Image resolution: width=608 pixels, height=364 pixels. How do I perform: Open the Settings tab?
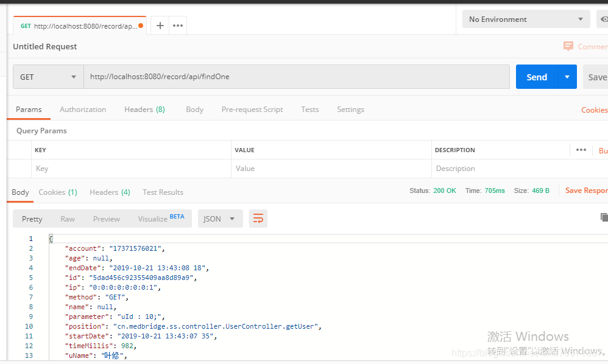click(350, 110)
